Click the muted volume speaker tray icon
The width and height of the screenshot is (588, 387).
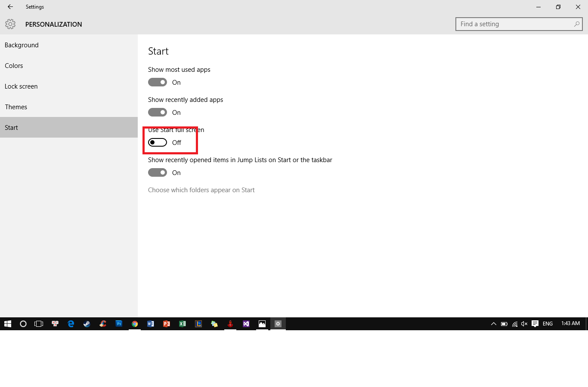click(x=524, y=324)
